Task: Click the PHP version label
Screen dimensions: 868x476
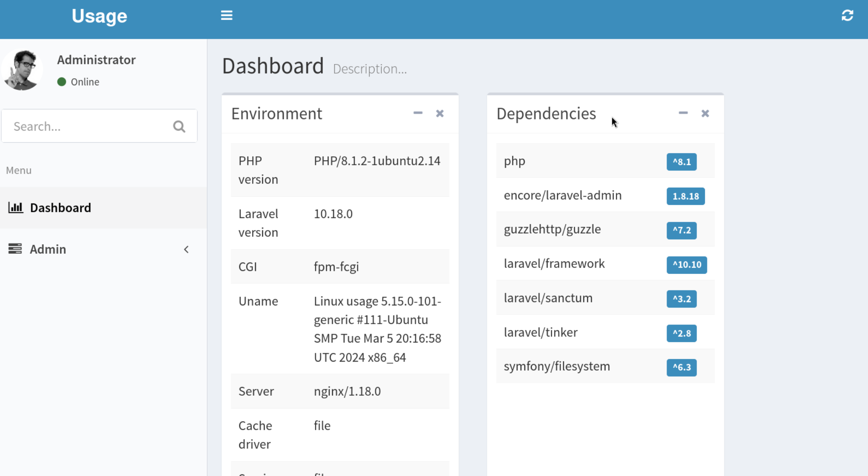Action: pyautogui.click(x=258, y=170)
